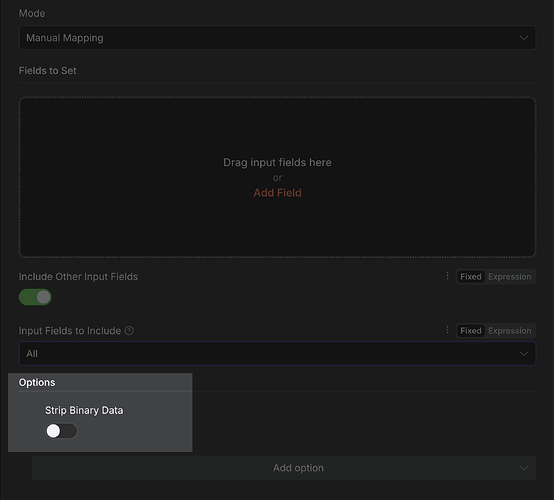This screenshot has height=500, width=554.
Task: Open three-dot menu for Input Fields to Include
Action: (447, 330)
